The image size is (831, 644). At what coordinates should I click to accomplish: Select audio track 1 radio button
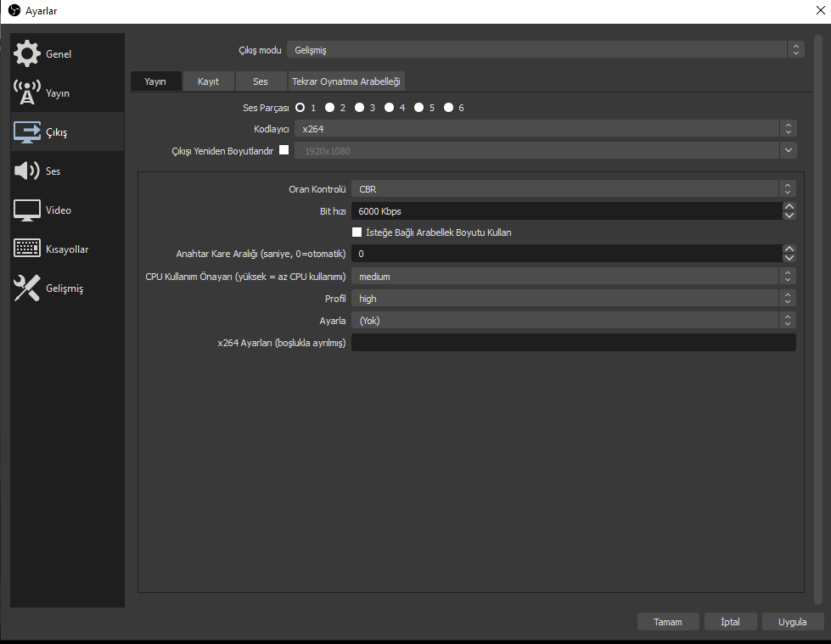tap(300, 108)
